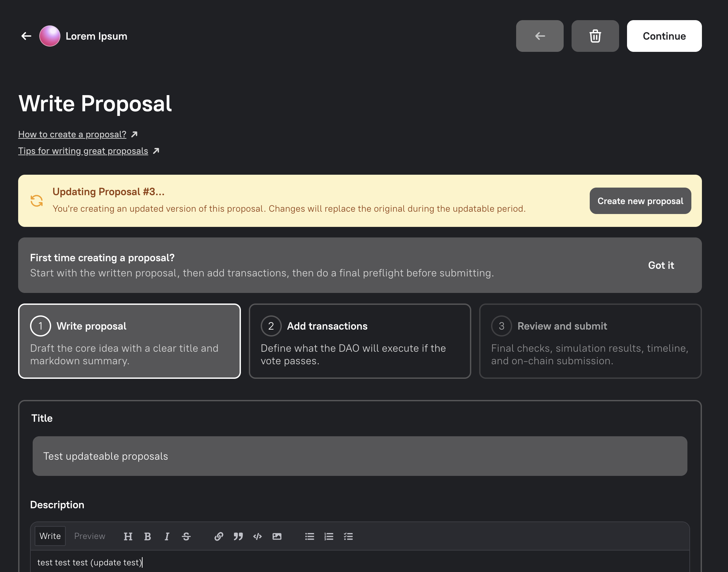Add a checklist
The height and width of the screenshot is (572, 728).
coord(348,536)
